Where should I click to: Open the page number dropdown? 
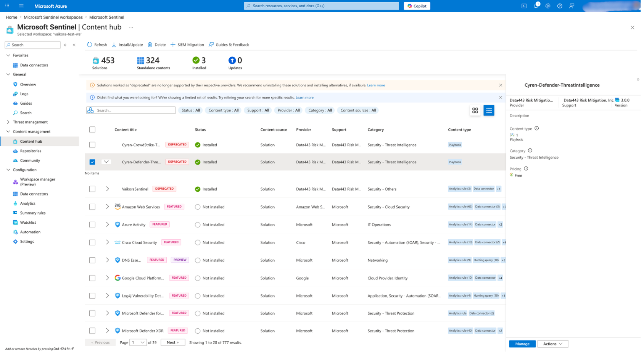click(x=138, y=342)
